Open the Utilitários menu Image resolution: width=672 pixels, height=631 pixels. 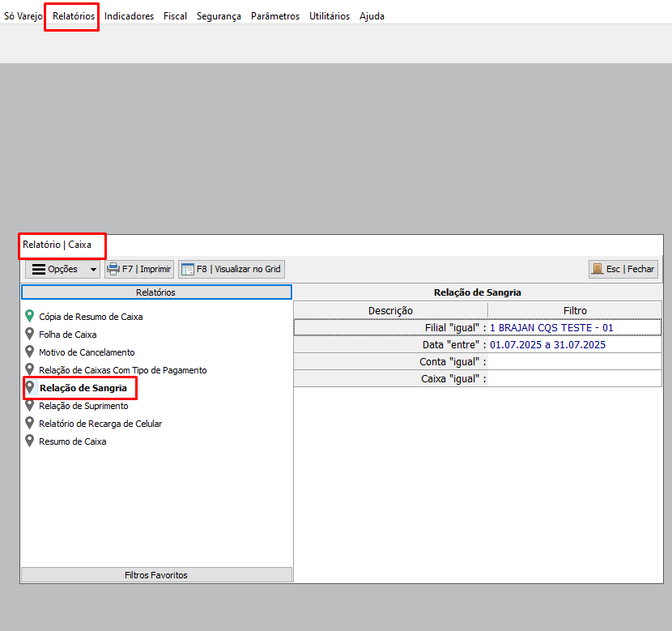pos(330,16)
